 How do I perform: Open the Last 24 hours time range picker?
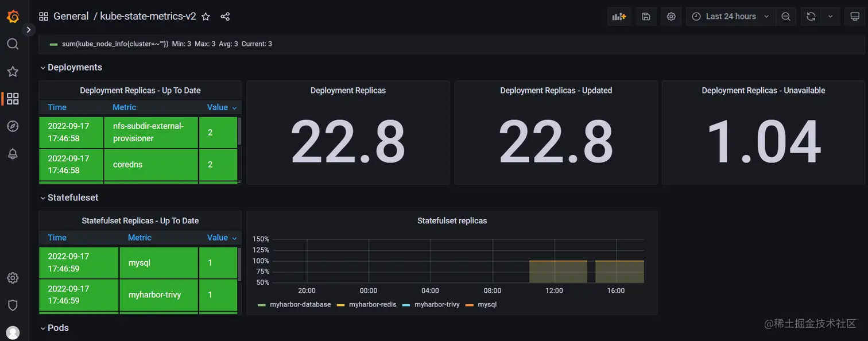[x=730, y=17]
